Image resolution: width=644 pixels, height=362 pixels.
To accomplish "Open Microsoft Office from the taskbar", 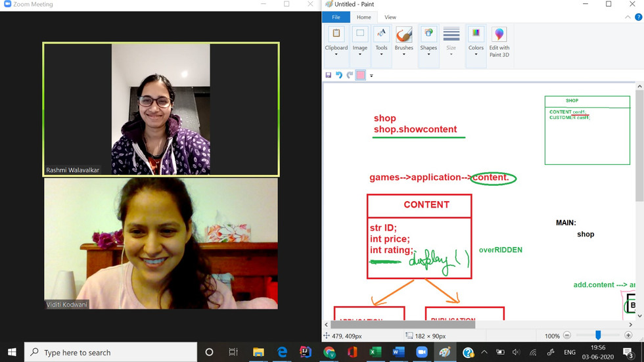I will coord(352,352).
